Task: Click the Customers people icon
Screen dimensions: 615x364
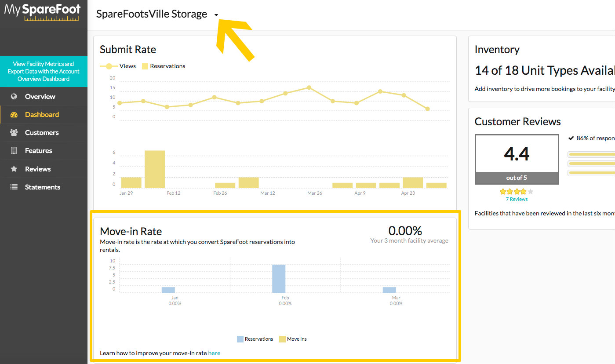Action: (x=14, y=132)
